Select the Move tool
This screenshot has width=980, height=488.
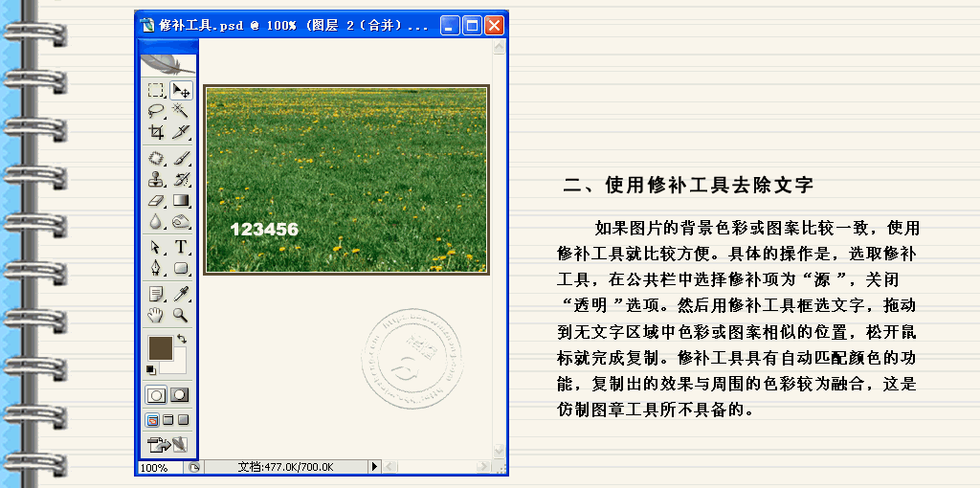coord(181,90)
